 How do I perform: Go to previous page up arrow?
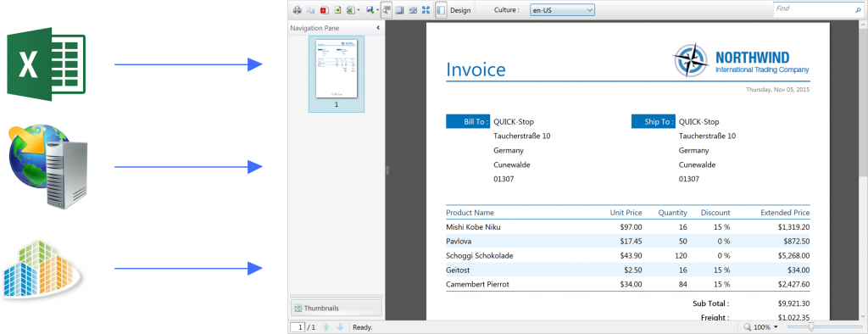(x=326, y=327)
